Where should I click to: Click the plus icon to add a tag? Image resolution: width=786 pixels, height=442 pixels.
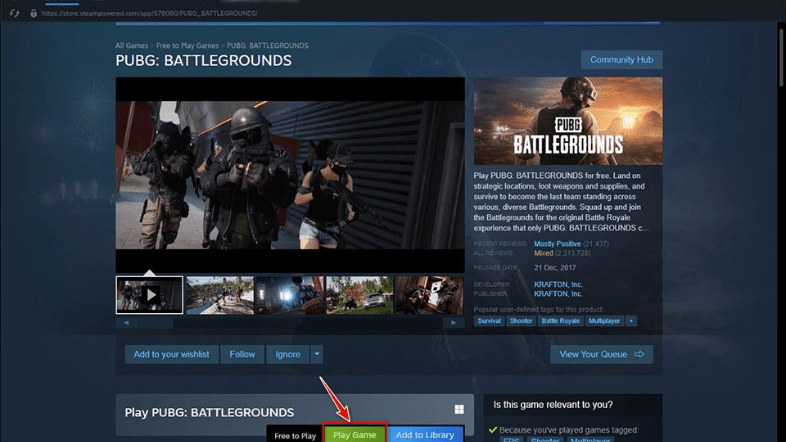coord(631,321)
